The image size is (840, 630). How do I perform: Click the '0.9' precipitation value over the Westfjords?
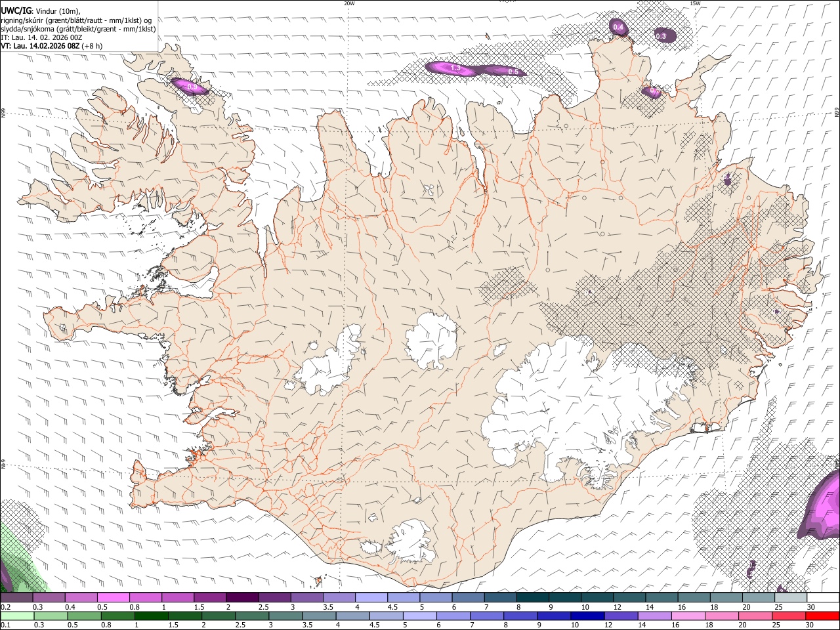[x=192, y=86]
